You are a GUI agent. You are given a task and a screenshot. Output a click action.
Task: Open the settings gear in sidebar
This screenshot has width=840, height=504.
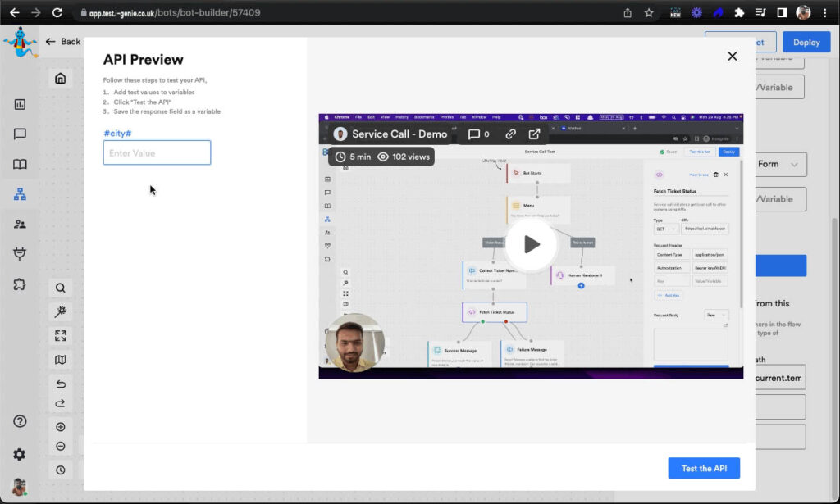click(x=19, y=454)
